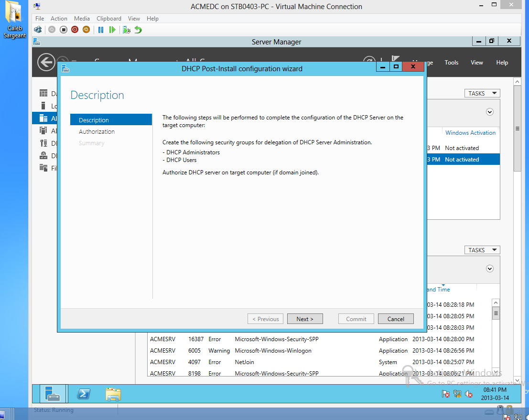The width and height of the screenshot is (529, 420).
Task: Select File Services icon in sidebar
Action: pyautogui.click(x=43, y=168)
